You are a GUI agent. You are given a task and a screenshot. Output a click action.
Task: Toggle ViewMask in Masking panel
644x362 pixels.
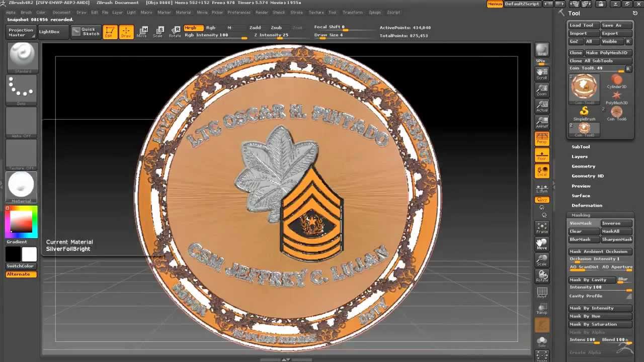[x=584, y=223]
